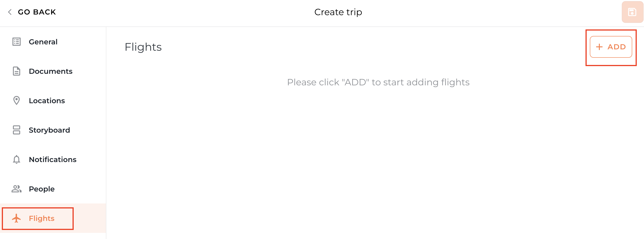Click the GO BACK text link
The image size is (644, 239).
click(37, 12)
